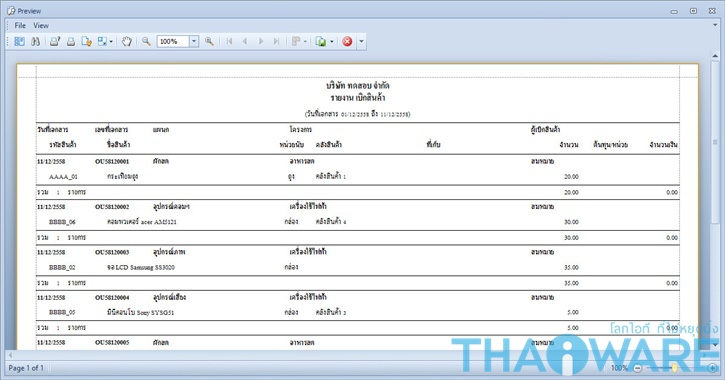This screenshot has width=725, height=380.
Task: Click the vertical scrollbar down arrow
Action: click(x=715, y=345)
